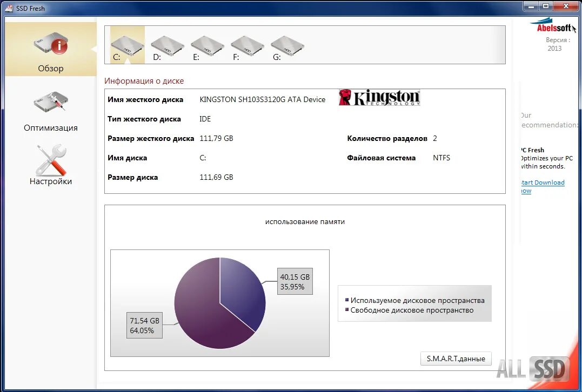This screenshot has width=582, height=392.
Task: Follow the Start Download now link
Action: coord(543,186)
